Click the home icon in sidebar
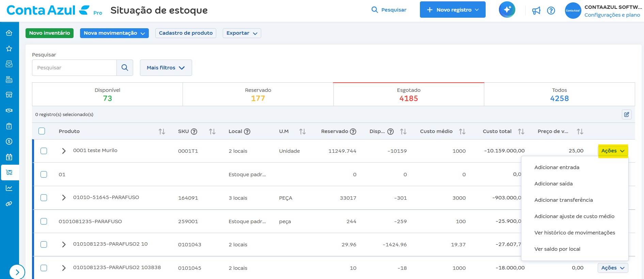The height and width of the screenshot is (279, 644). [9, 33]
